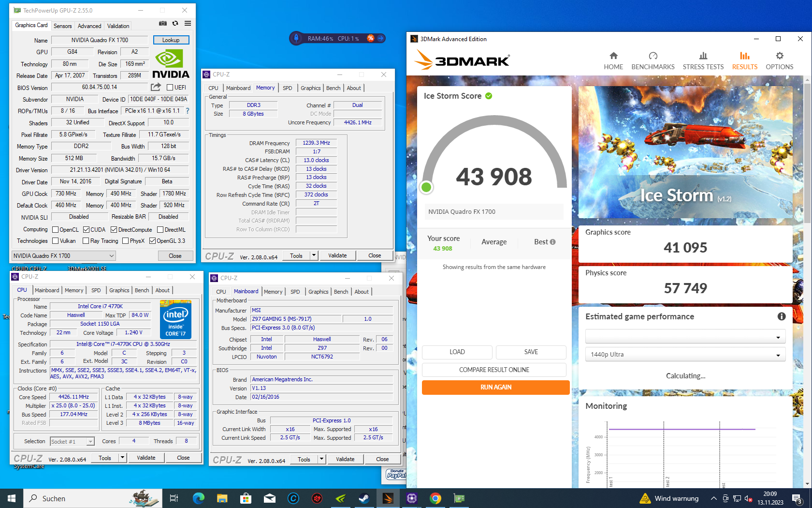
Task: Click RUN AGAIN in 3DMark
Action: (495, 387)
